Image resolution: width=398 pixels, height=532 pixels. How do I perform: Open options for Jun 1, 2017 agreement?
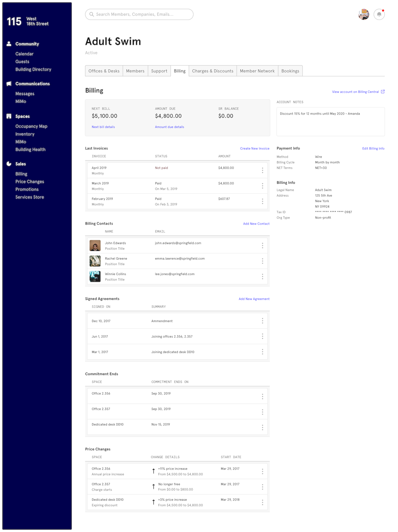pos(262,336)
